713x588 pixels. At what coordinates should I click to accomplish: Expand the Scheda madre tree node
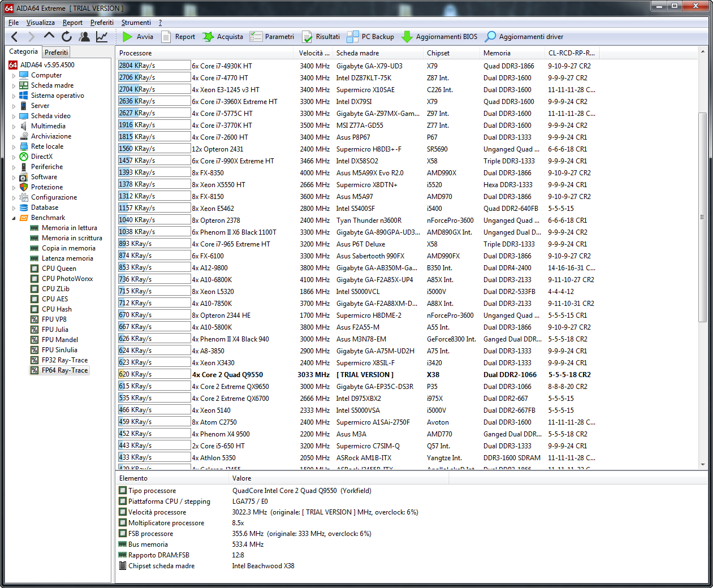click(x=14, y=85)
